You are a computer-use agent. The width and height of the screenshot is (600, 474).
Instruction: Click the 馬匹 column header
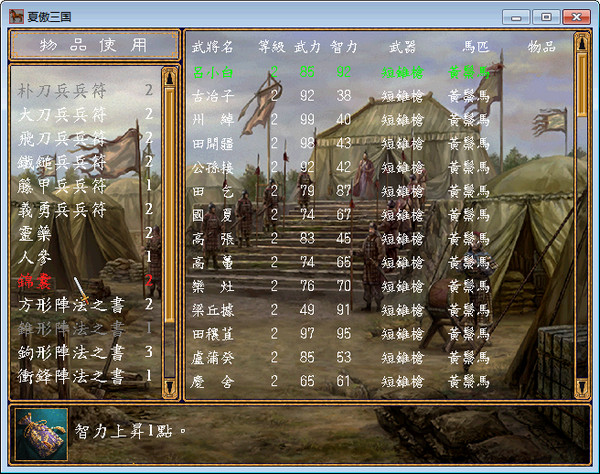pos(476,47)
